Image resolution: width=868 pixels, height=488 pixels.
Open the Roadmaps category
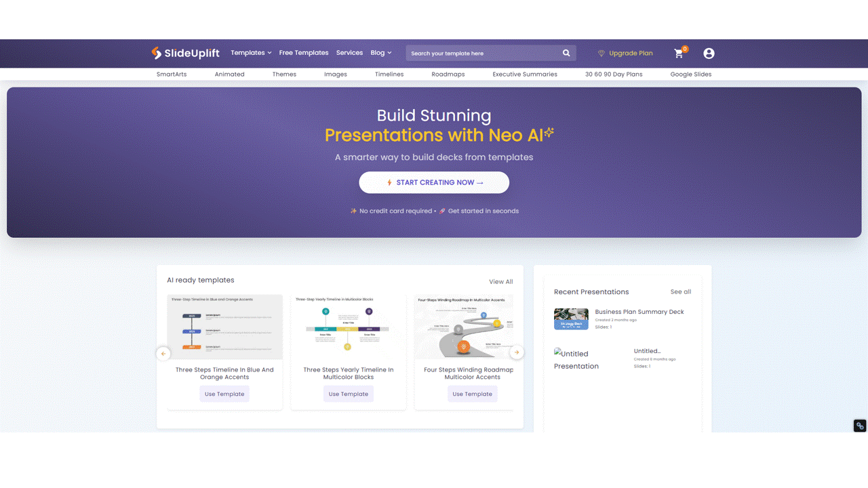(x=448, y=74)
